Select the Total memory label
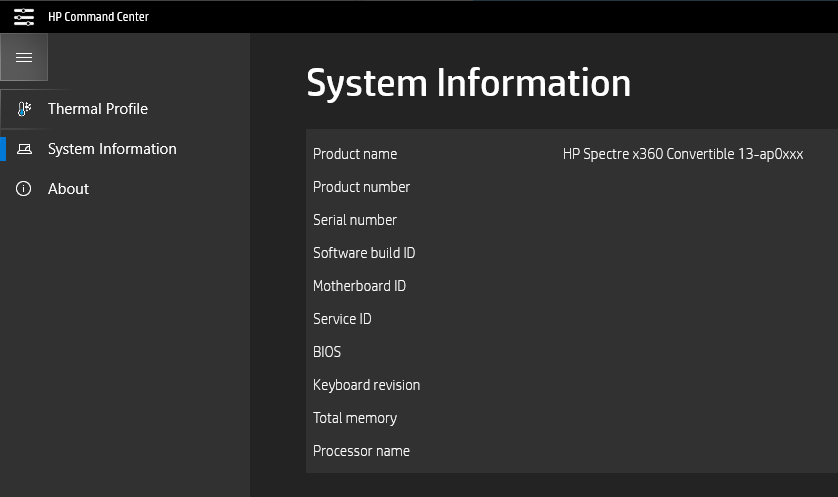838x497 pixels. coord(355,418)
